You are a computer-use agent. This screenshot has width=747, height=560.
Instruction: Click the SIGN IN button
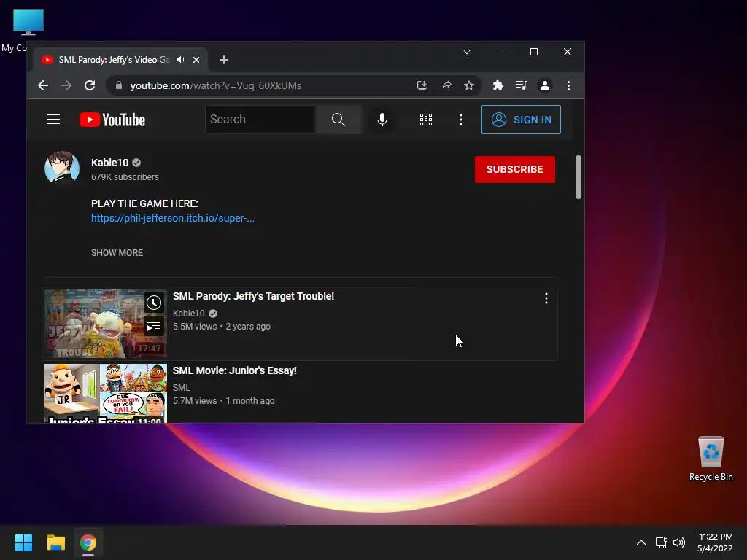click(521, 120)
